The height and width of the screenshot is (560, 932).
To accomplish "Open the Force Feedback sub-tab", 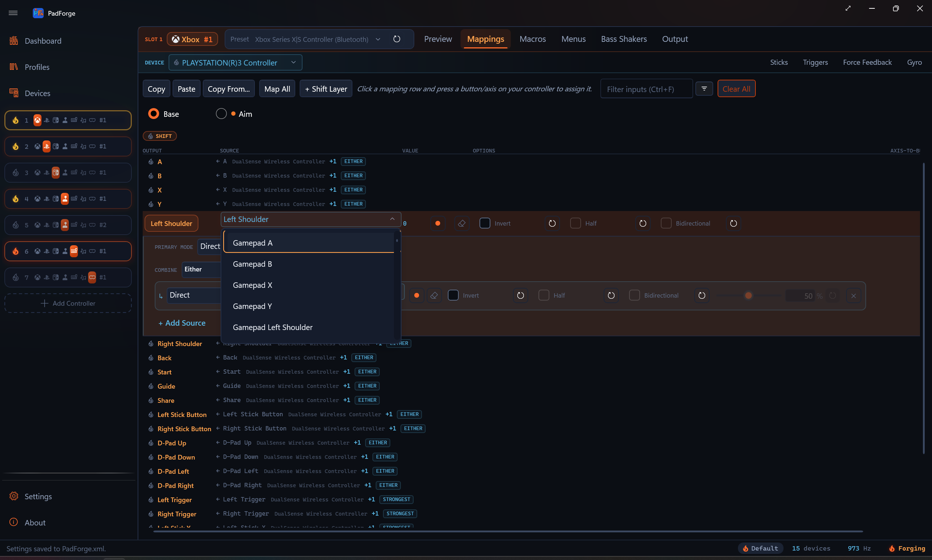I will click(867, 62).
